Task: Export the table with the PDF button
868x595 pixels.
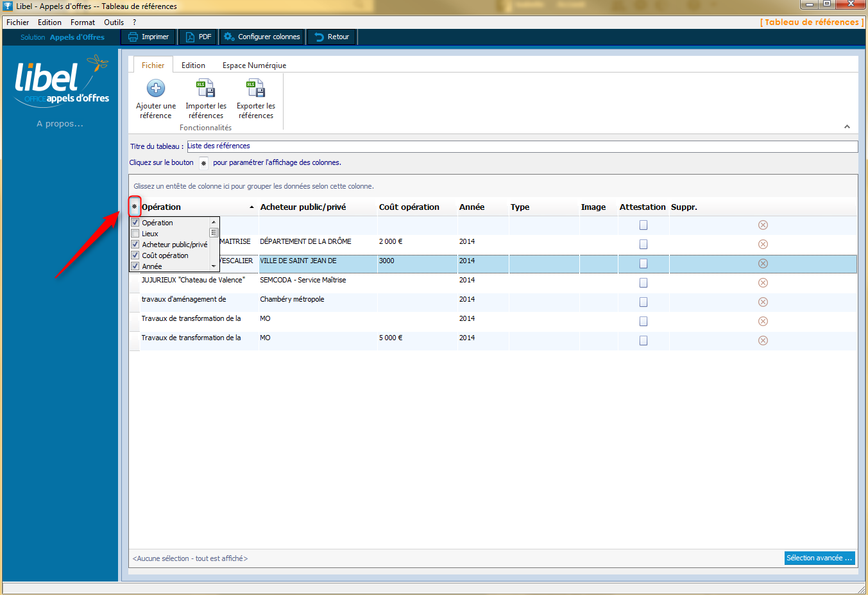Action: coord(198,37)
